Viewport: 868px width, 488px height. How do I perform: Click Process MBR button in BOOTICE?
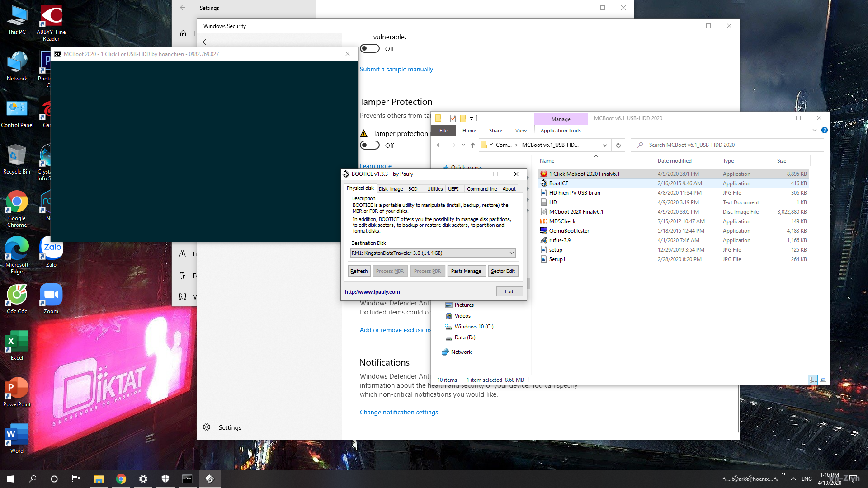point(390,271)
